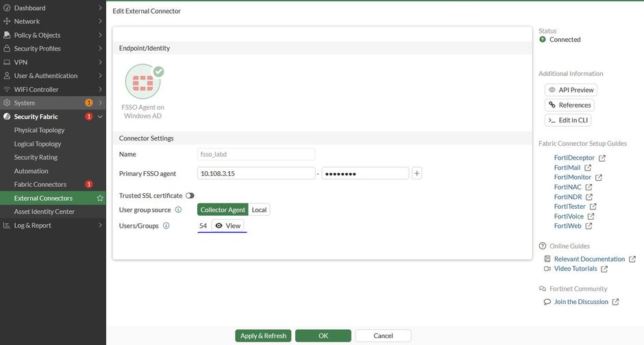Expand the VPN menu chevron

point(100,62)
